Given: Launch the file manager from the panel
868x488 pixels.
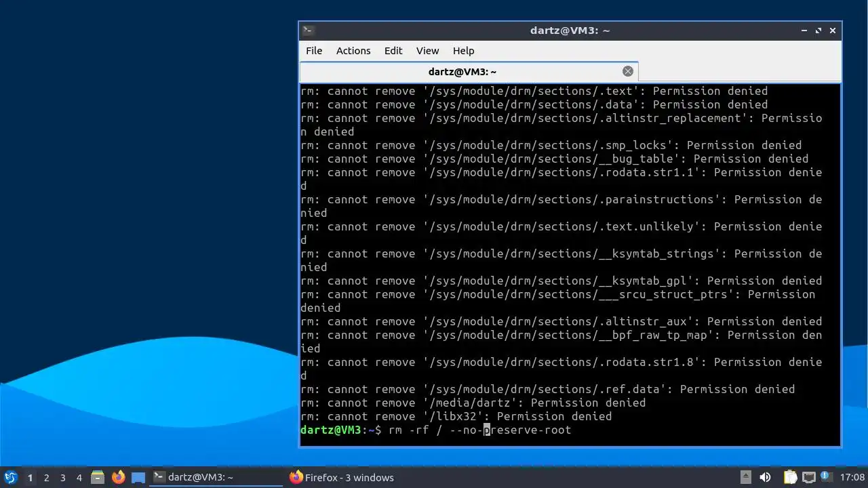Looking at the screenshot, I should [x=98, y=477].
